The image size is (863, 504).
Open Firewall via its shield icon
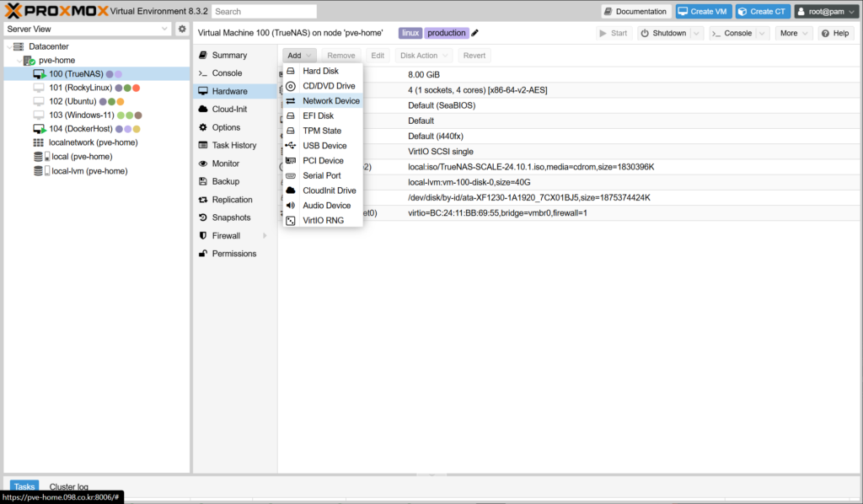[203, 236]
